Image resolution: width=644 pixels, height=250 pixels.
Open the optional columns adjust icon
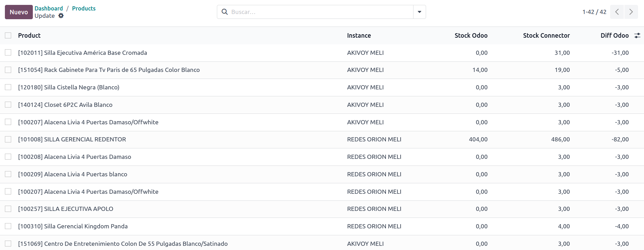(x=637, y=36)
